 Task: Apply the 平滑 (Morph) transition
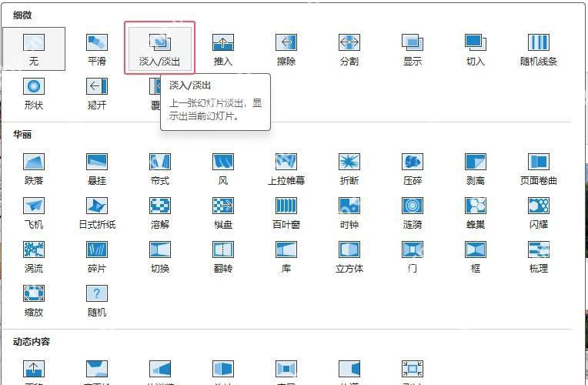97,49
